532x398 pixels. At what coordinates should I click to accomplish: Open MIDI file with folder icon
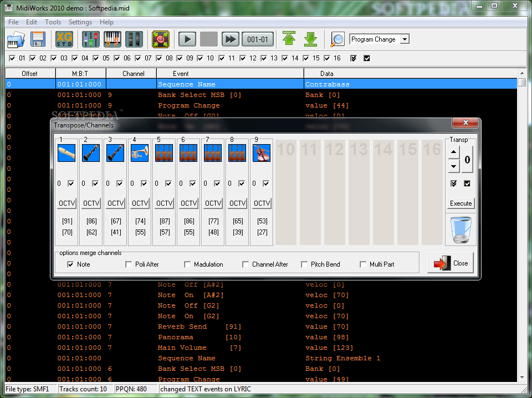(x=16, y=39)
